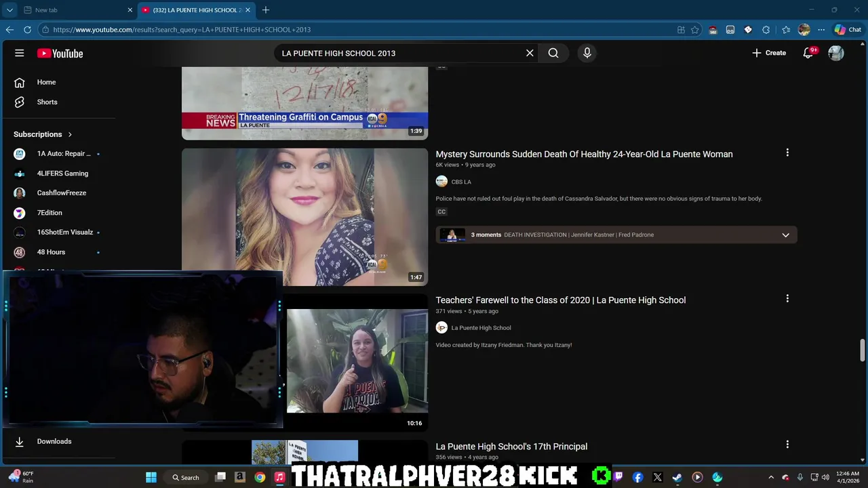Open the Steam taskbar icon
868x488 pixels.
point(677,477)
